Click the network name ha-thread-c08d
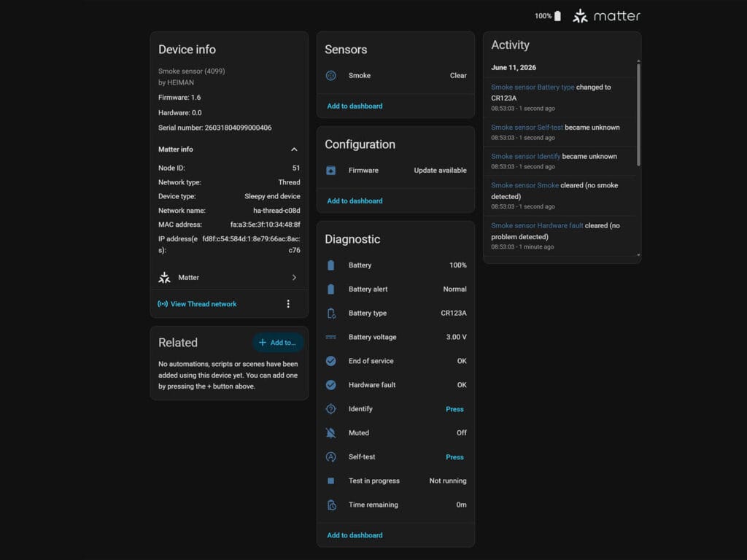This screenshot has width=747, height=560. click(x=276, y=211)
